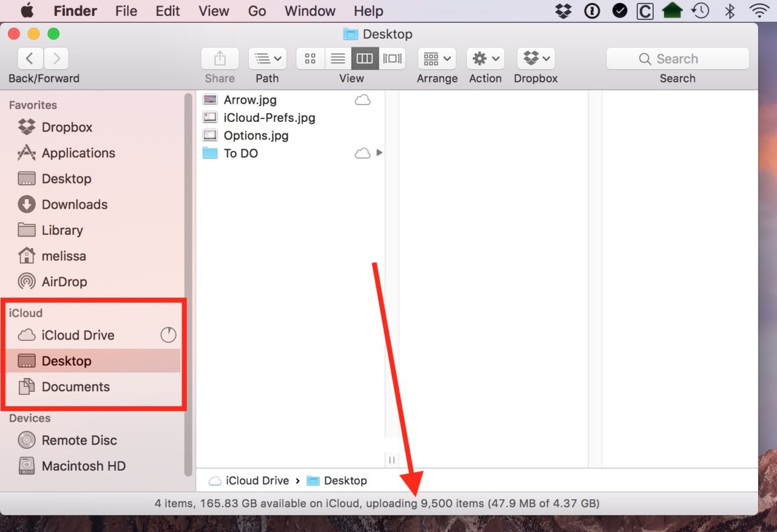Switch to icon view
Image resolution: width=777 pixels, height=532 pixels.
[x=310, y=59]
